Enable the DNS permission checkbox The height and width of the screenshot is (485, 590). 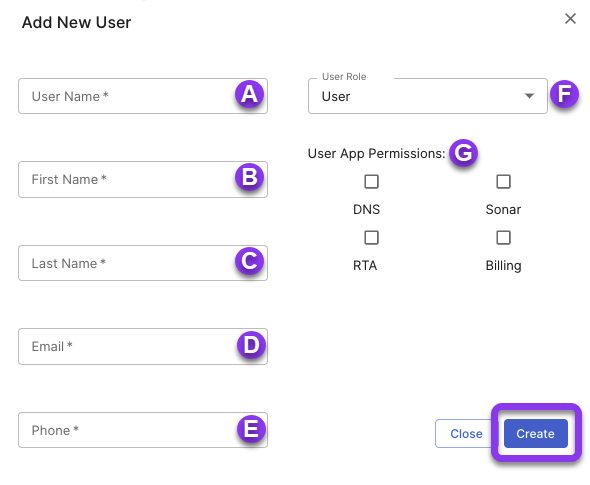click(371, 182)
